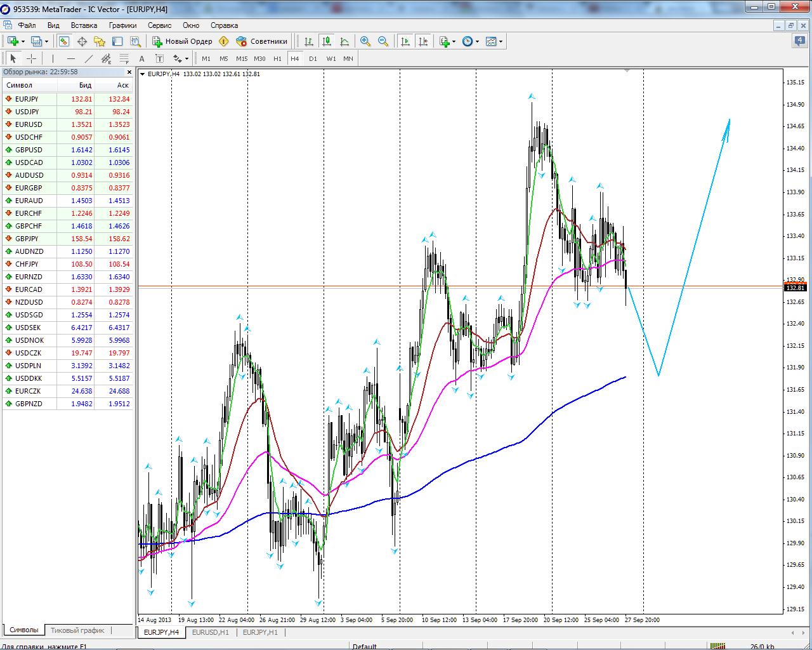Click the Zoom Out magnifier icon
This screenshot has height=650, width=812.
click(x=383, y=41)
